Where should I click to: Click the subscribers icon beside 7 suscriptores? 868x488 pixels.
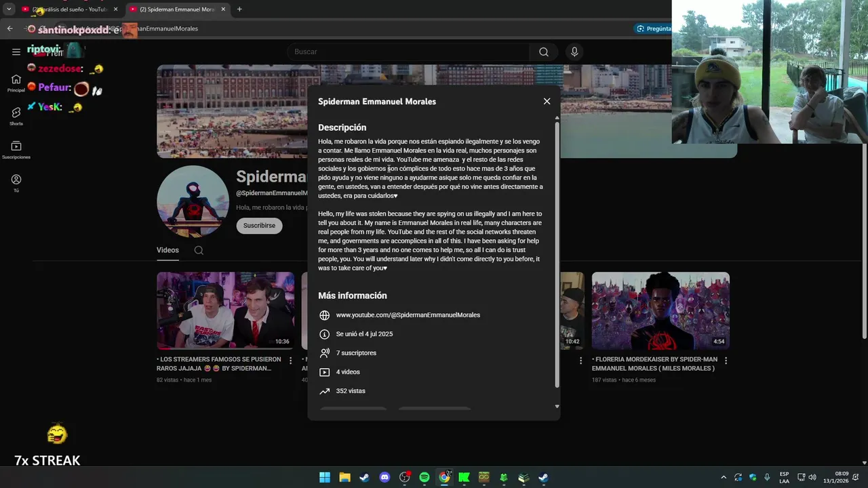click(325, 353)
